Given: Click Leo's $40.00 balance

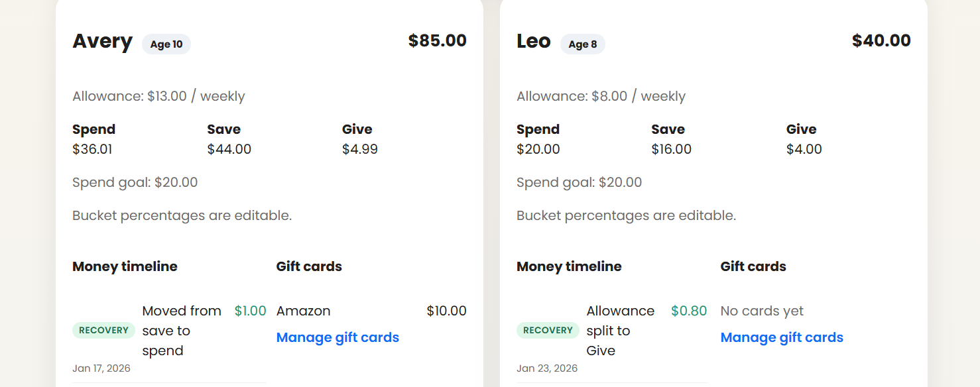Looking at the screenshot, I should point(881,40).
